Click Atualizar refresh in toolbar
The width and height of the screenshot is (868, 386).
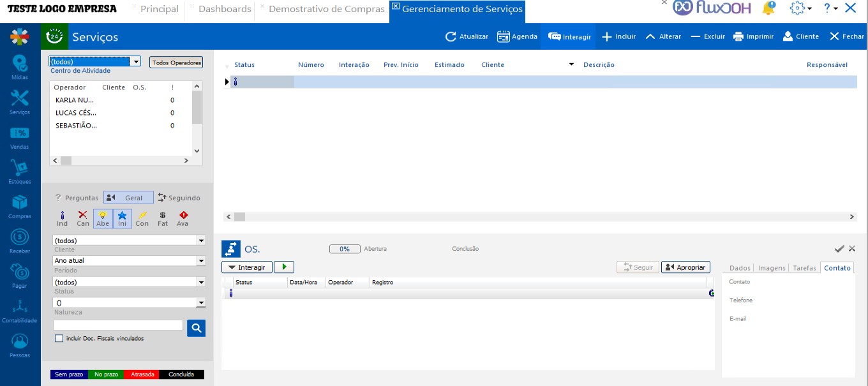click(x=467, y=36)
